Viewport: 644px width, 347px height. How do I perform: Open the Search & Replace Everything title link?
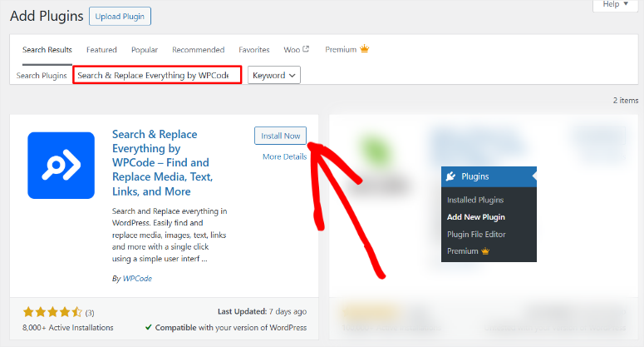(163, 163)
